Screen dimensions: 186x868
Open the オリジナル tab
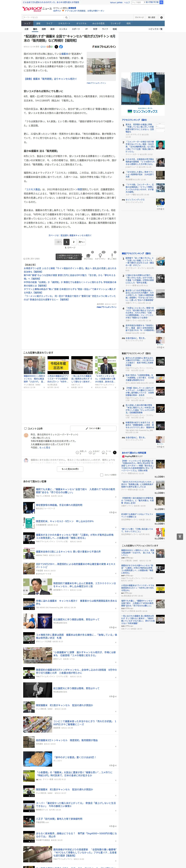tap(81, 24)
